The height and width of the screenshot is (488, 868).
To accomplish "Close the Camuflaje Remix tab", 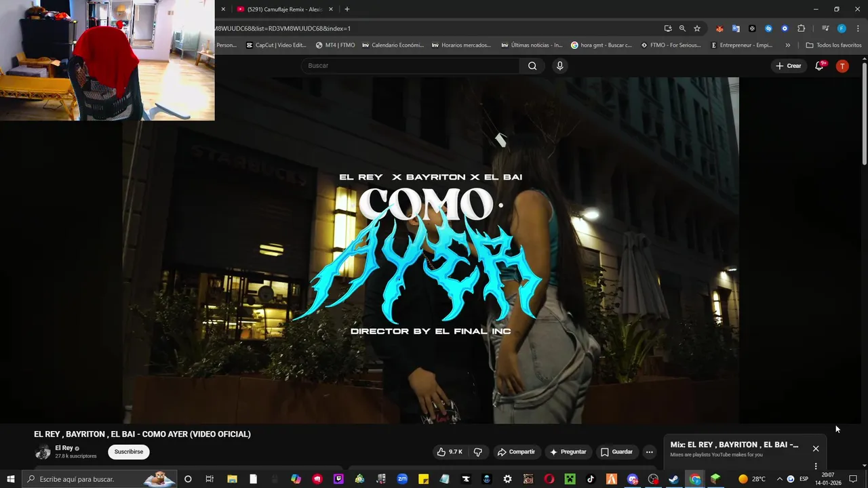I will [331, 9].
